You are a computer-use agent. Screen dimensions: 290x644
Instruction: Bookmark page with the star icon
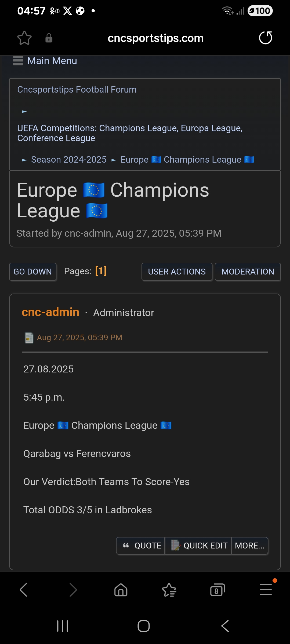pos(24,38)
